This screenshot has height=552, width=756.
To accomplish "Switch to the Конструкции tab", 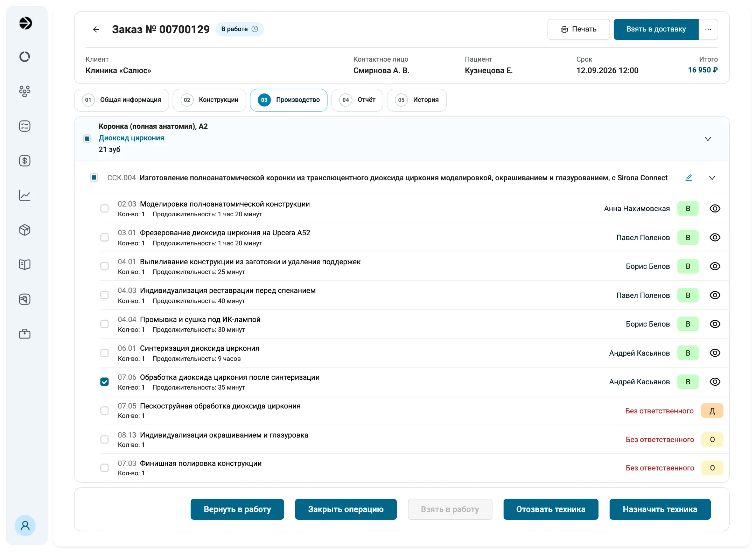I will (x=210, y=100).
